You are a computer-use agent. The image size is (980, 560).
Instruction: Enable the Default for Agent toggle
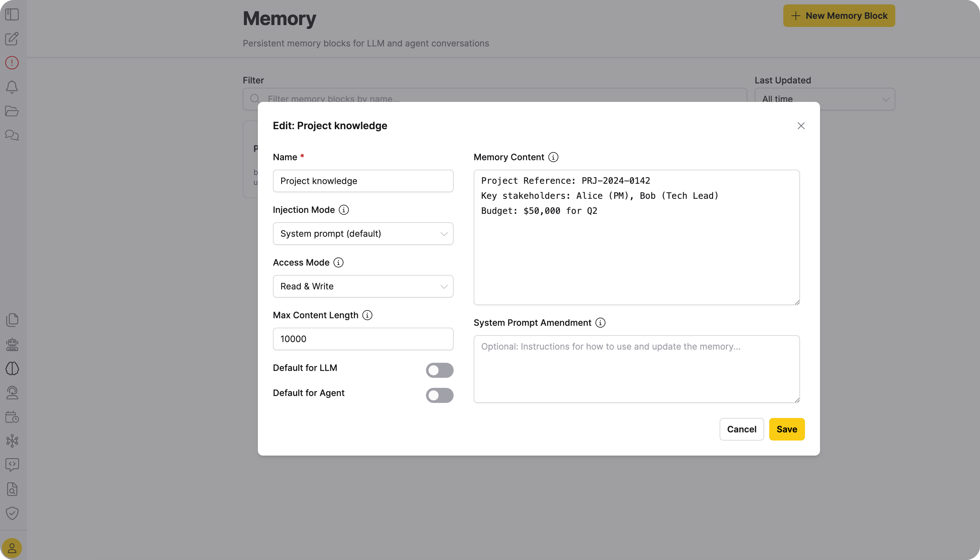(439, 395)
